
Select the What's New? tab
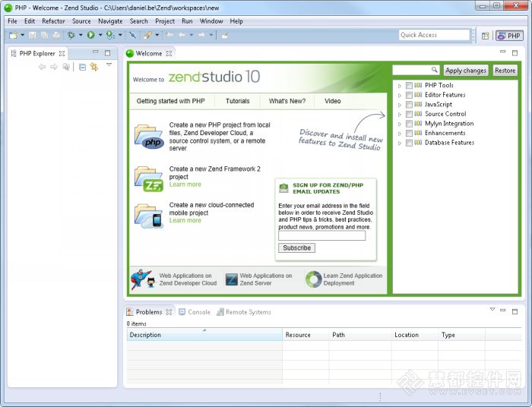(x=287, y=101)
